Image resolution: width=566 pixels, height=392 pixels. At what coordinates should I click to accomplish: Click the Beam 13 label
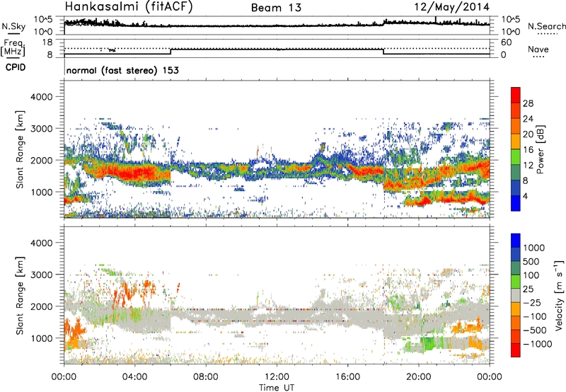[276, 8]
